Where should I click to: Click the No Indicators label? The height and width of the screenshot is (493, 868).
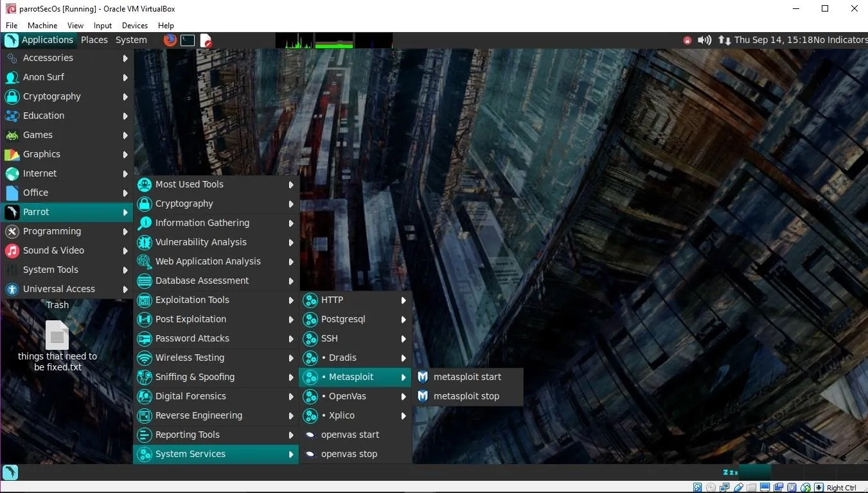click(840, 40)
